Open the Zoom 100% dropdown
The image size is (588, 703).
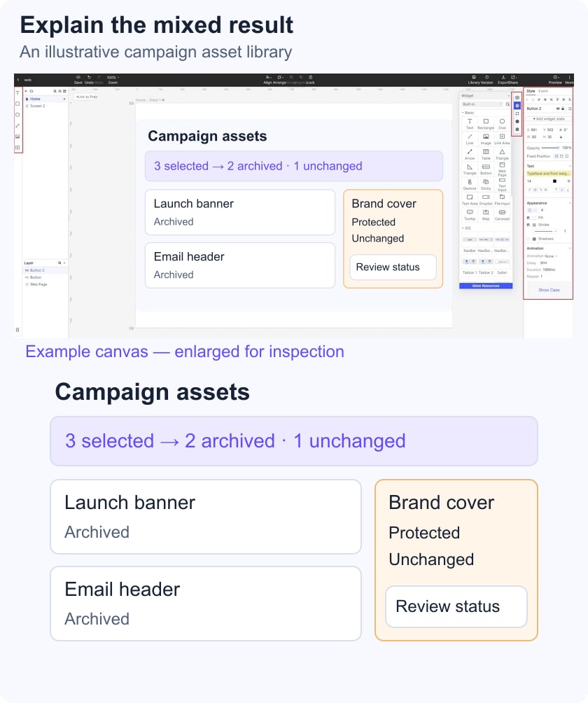113,78
